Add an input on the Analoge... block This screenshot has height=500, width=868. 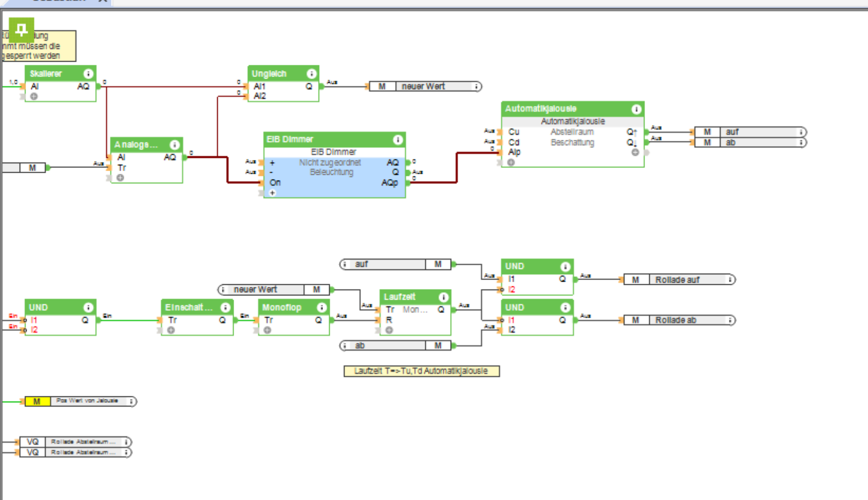[121, 177]
